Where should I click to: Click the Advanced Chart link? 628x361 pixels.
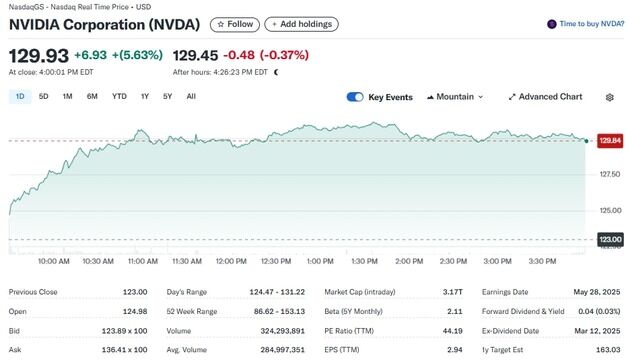(545, 97)
